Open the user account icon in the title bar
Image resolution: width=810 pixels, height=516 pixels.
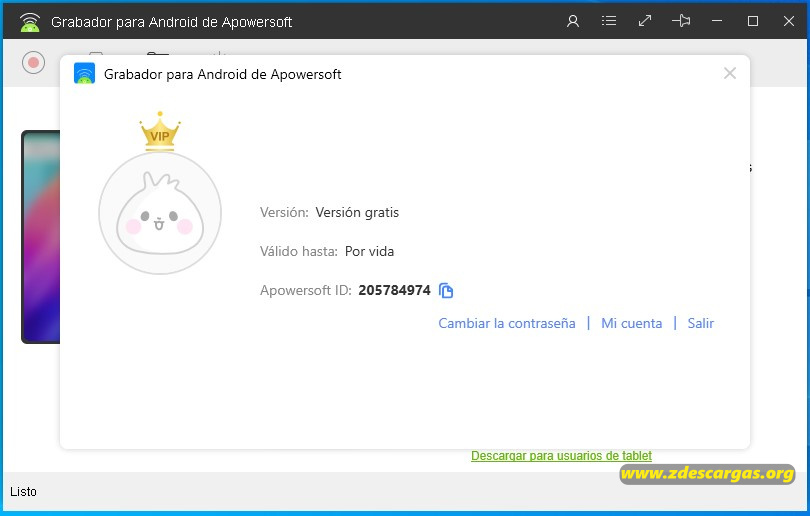pyautogui.click(x=573, y=21)
